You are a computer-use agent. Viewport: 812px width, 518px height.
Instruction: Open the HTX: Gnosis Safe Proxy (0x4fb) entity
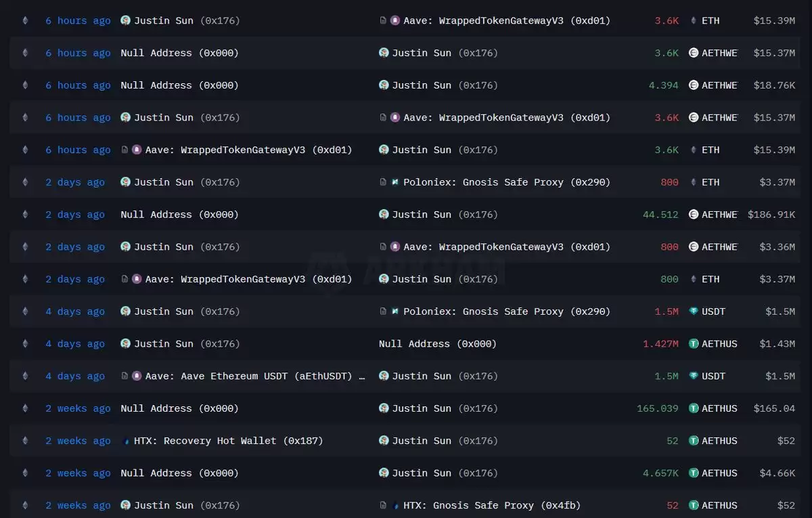(492, 506)
